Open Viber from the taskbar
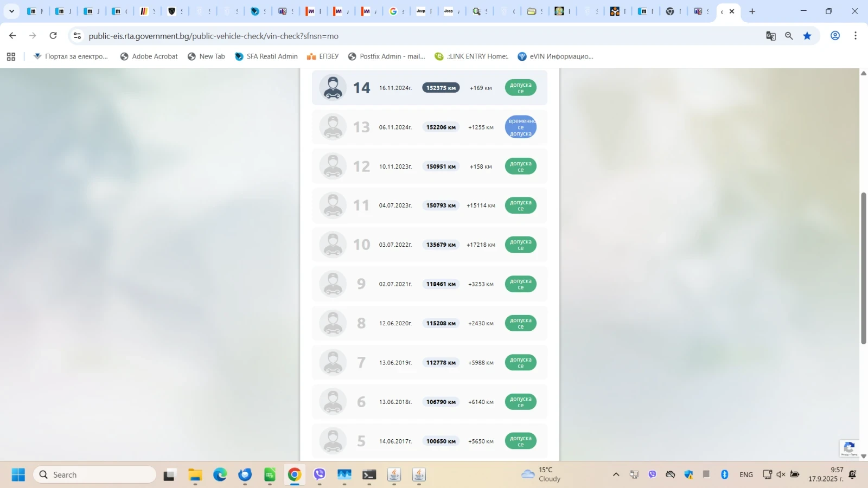 pos(320,474)
